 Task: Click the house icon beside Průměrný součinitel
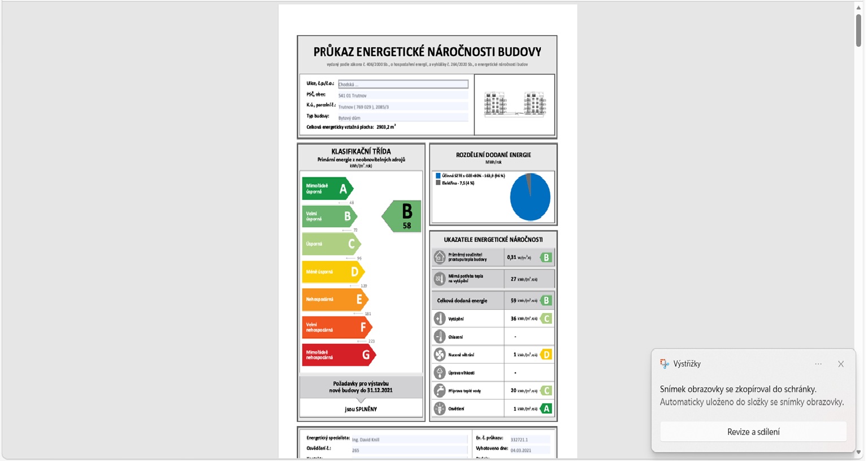[x=440, y=258]
